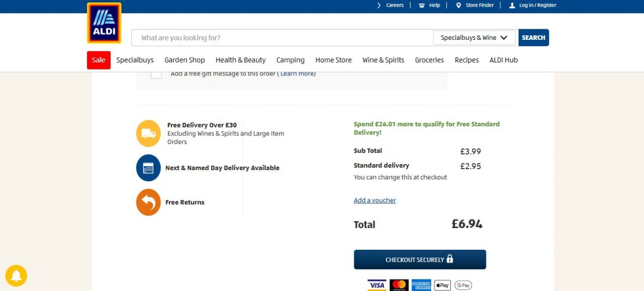
Task: Click the Store Finder pin icon
Action: point(458,5)
